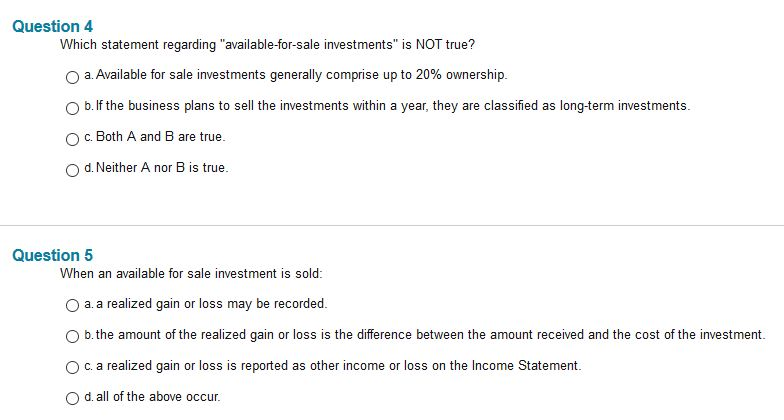This screenshot has width=784, height=420.
Task: Mark 'Both A and B are true' radio
Action: (x=72, y=139)
